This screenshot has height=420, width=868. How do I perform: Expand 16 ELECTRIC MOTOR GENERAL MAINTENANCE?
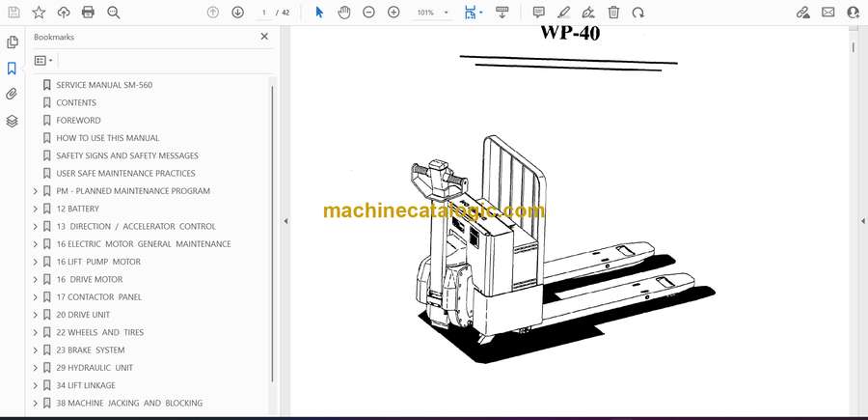point(36,244)
